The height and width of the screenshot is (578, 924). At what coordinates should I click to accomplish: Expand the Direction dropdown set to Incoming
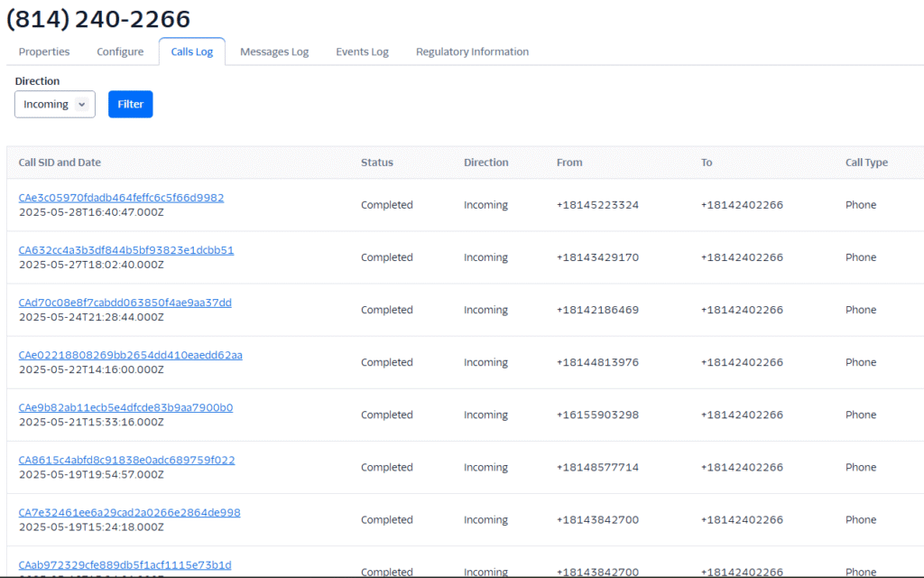[55, 105]
